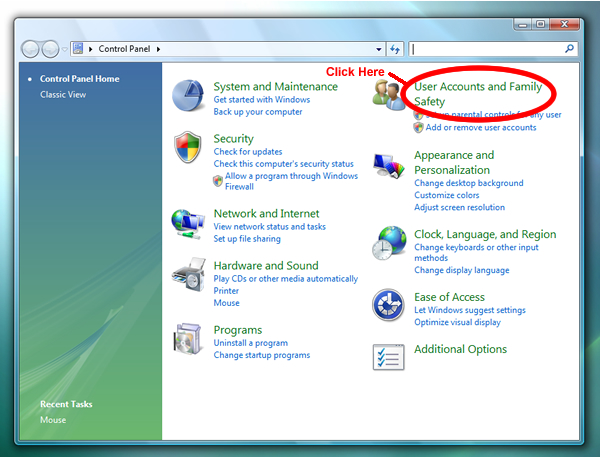The width and height of the screenshot is (600, 457).
Task: Open User Accounts and Family Safety
Action: (x=478, y=94)
